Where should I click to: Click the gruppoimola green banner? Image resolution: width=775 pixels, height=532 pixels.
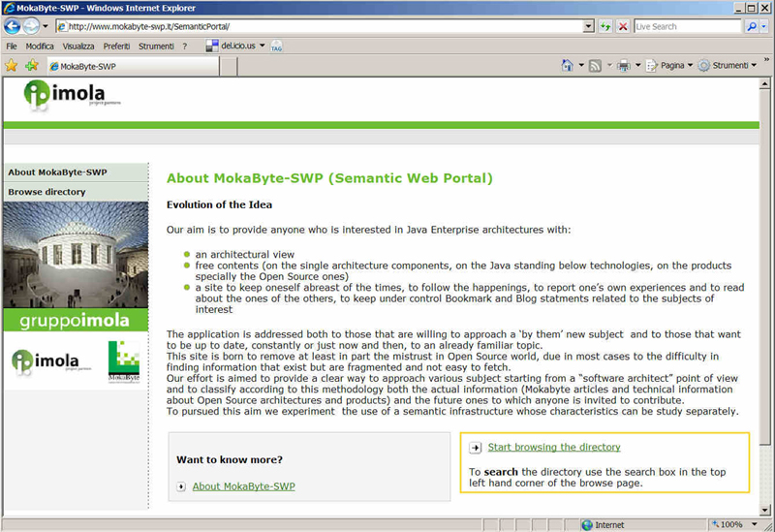pos(76,321)
